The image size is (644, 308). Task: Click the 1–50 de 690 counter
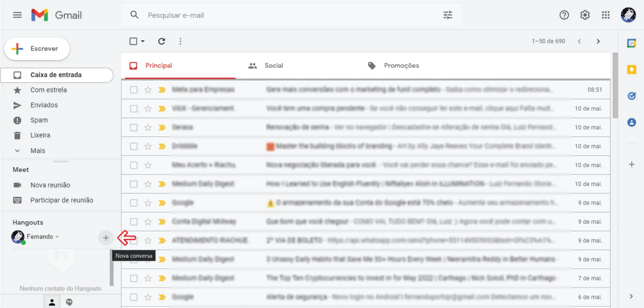(x=548, y=41)
